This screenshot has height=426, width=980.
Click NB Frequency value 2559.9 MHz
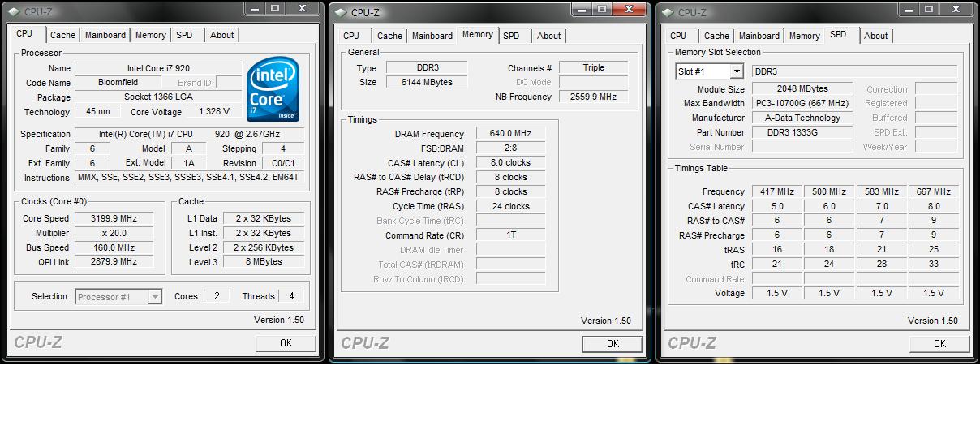tap(594, 97)
